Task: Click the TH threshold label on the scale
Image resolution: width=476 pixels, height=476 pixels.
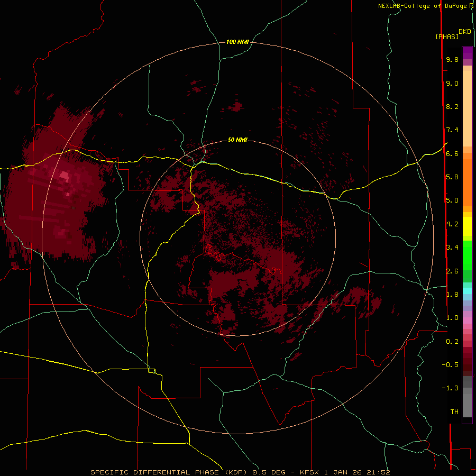Action: (454, 412)
